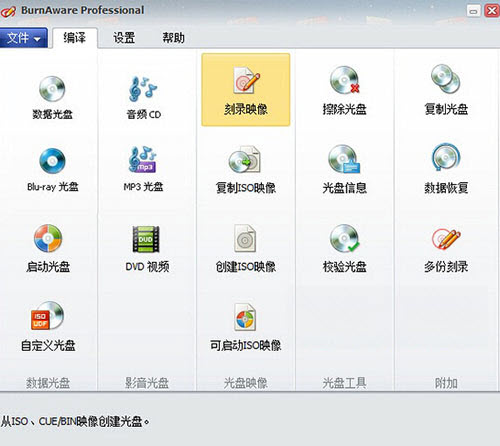Click the 附加 category label
500x446 pixels.
click(446, 383)
